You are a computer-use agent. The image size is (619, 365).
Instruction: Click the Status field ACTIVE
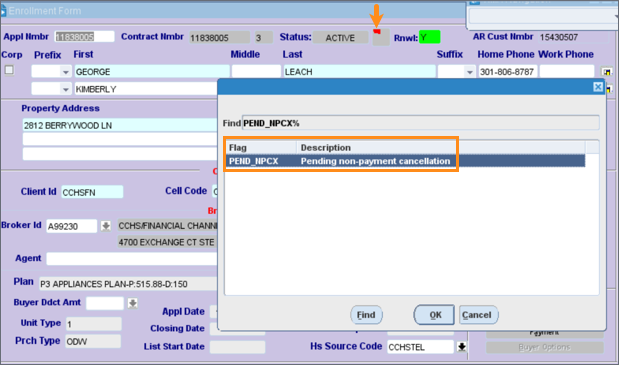point(340,38)
